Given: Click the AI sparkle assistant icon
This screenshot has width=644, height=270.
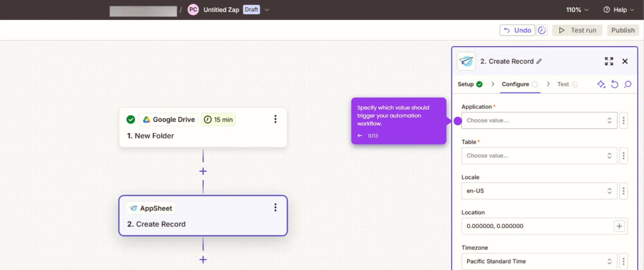Looking at the screenshot, I should tap(601, 84).
